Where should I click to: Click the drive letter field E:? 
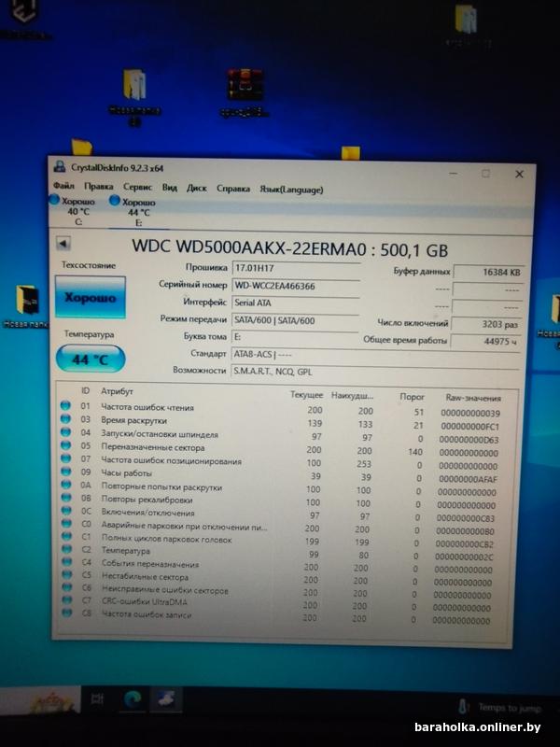(294, 337)
